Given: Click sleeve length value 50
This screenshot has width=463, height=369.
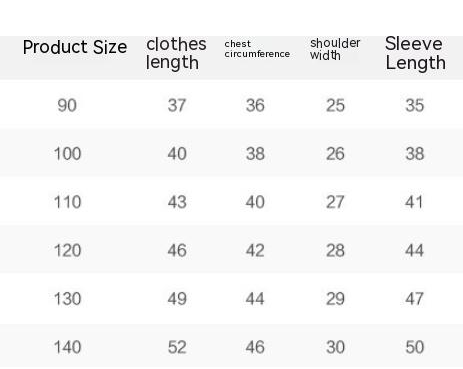Looking at the screenshot, I should pyautogui.click(x=415, y=347).
